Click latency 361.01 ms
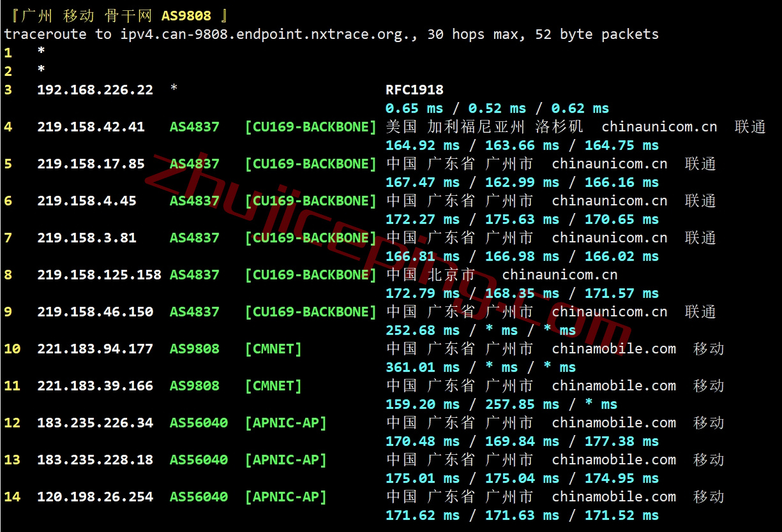The image size is (782, 532). pyautogui.click(x=423, y=367)
